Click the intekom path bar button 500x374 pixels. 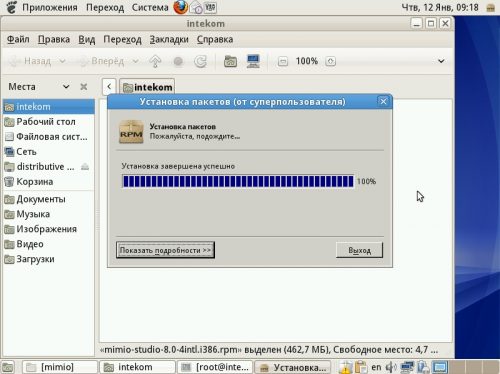pyautogui.click(x=147, y=87)
